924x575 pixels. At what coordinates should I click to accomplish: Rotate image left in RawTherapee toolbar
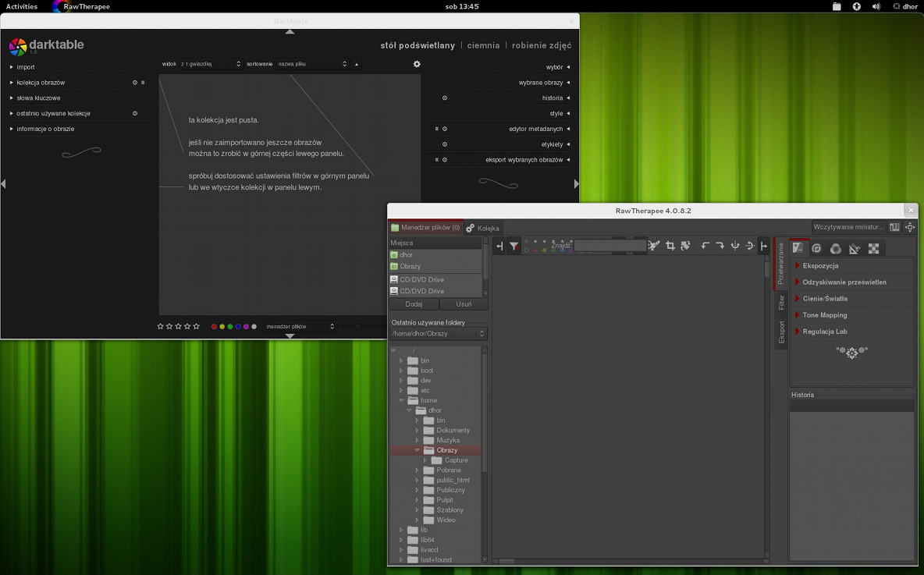coord(705,246)
